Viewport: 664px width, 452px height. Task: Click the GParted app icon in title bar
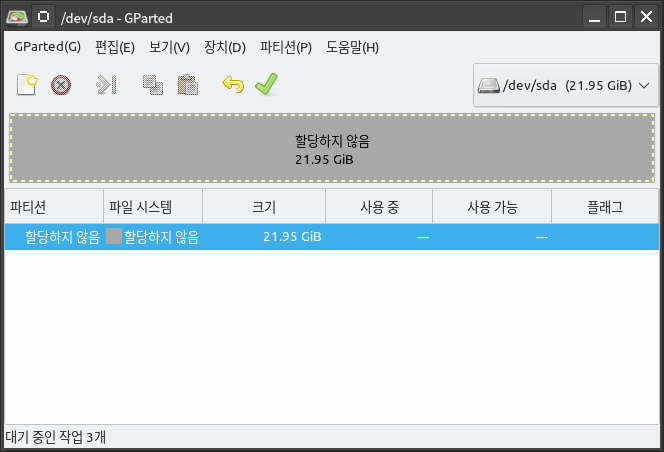coord(17,17)
